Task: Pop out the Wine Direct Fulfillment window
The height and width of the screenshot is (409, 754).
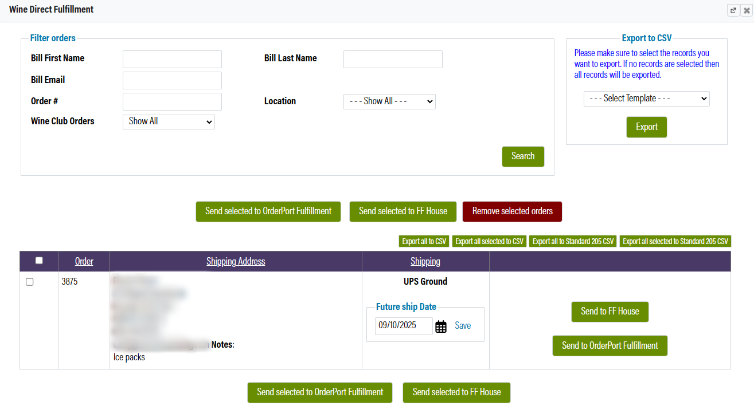Action: pos(733,10)
